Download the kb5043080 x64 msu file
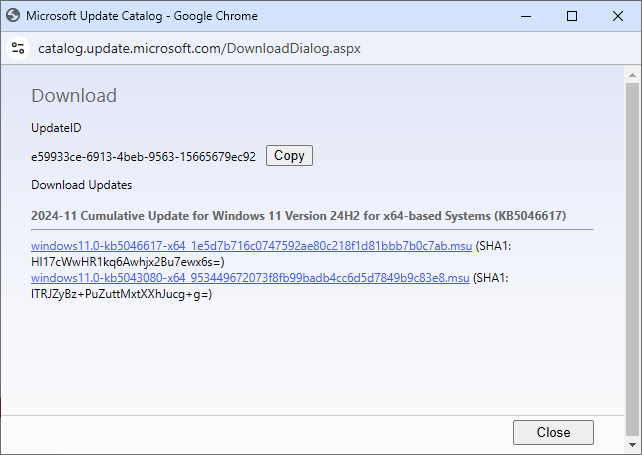Image resolution: width=642 pixels, height=455 pixels. point(250,278)
